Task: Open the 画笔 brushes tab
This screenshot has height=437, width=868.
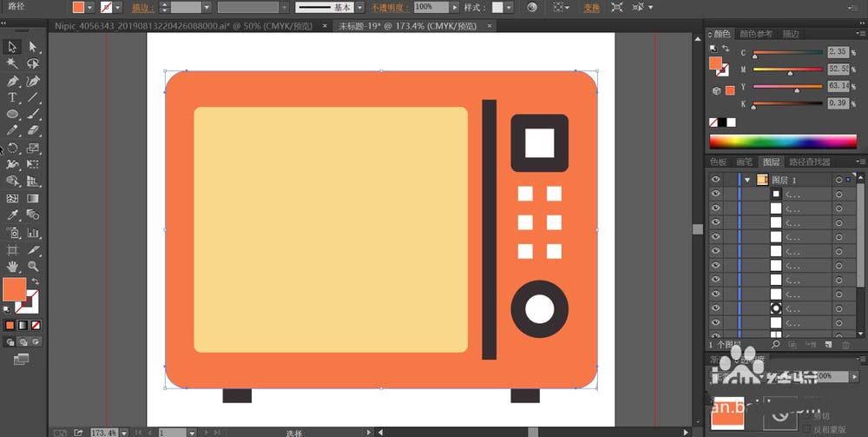Action: (x=745, y=162)
